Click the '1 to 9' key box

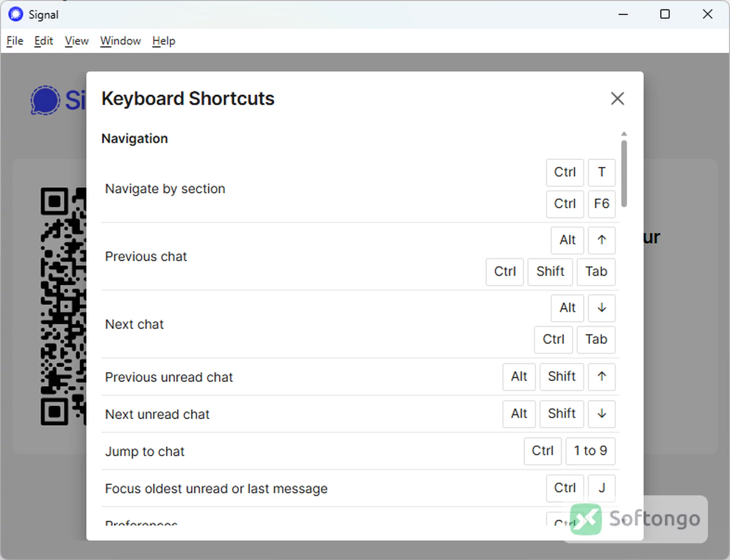coord(590,451)
